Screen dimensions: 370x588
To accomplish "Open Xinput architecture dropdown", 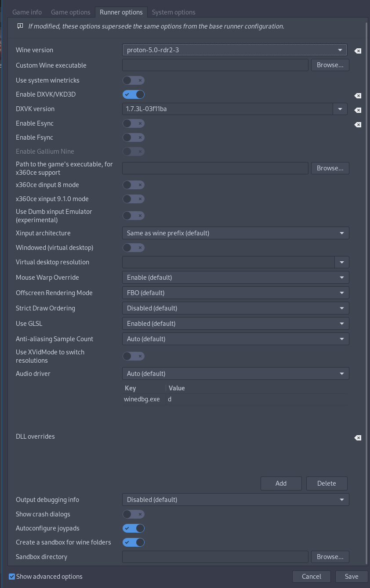I will click(236, 233).
